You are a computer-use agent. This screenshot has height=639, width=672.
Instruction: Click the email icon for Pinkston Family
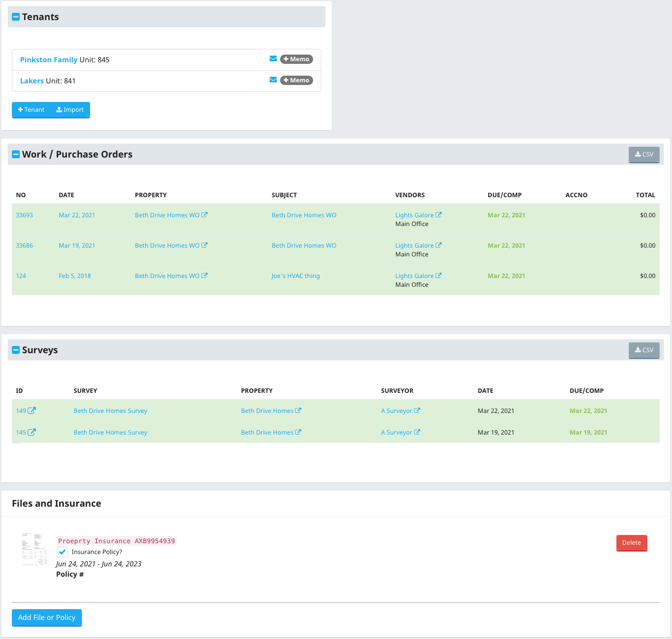coord(273,59)
